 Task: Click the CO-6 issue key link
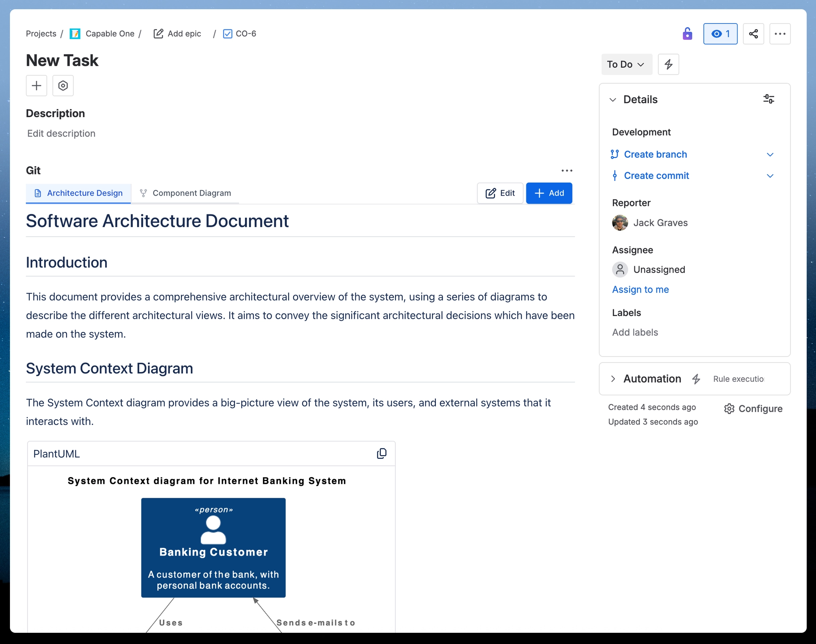coord(246,34)
